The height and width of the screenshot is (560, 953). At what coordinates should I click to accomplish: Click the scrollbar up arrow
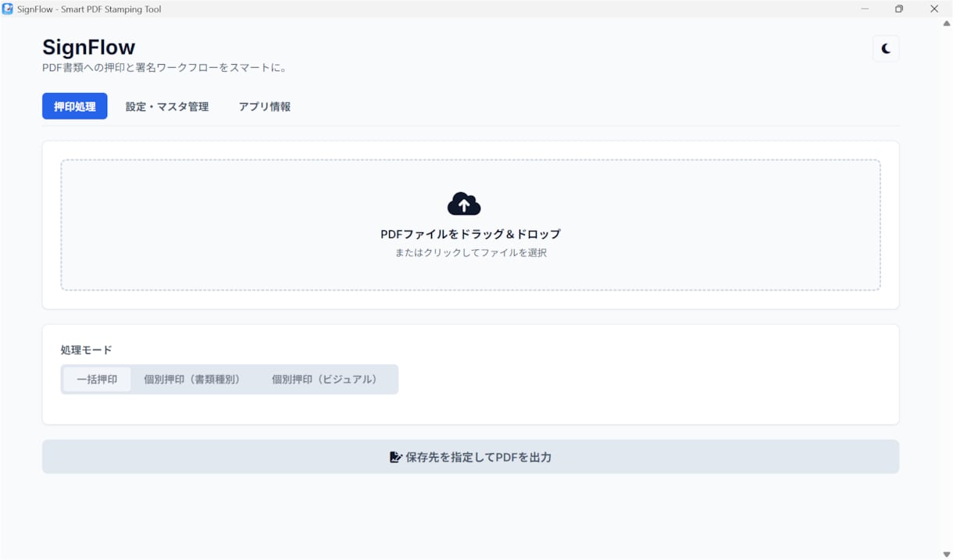pyautogui.click(x=947, y=23)
